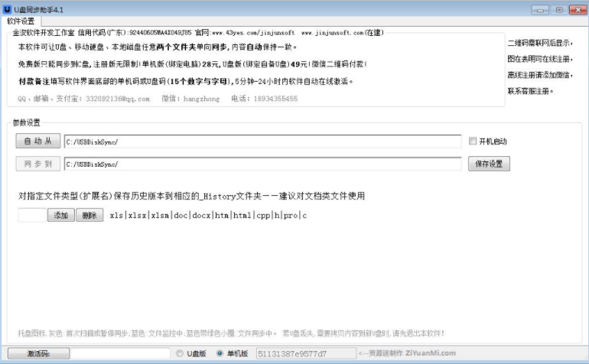Viewport: 589px width, 364px height.
Task: Click the History folder description text
Action: [191, 196]
